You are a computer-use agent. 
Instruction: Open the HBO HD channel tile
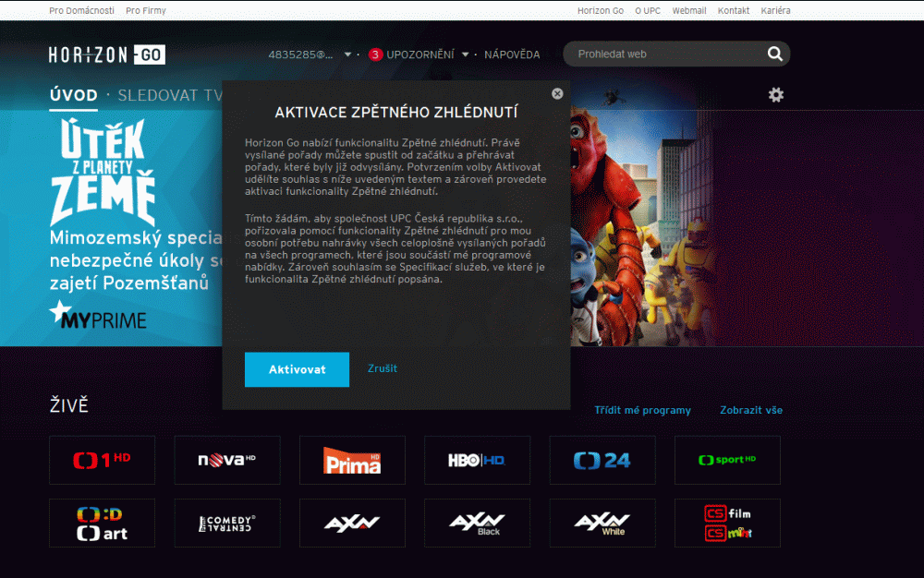coord(478,461)
